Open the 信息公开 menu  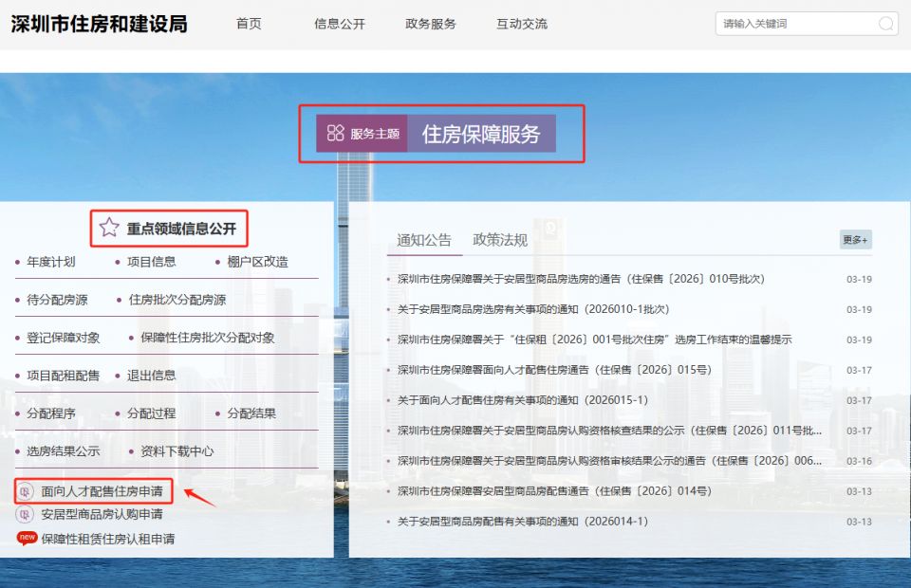tap(338, 25)
